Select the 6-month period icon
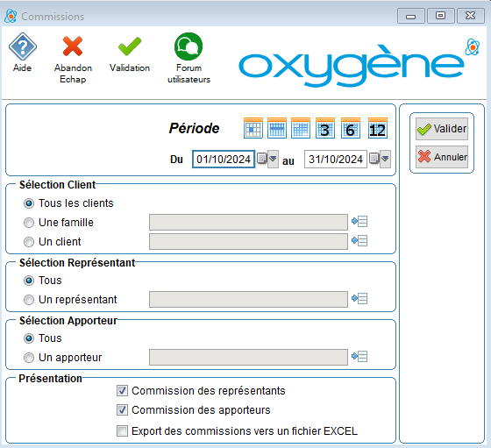 (x=351, y=128)
